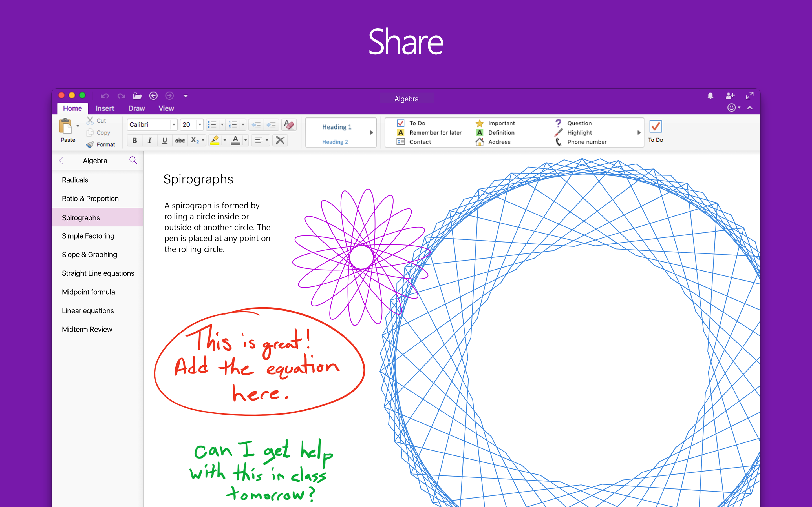Open the Midterm Review page
Viewport: 812px width, 507px height.
tap(87, 329)
